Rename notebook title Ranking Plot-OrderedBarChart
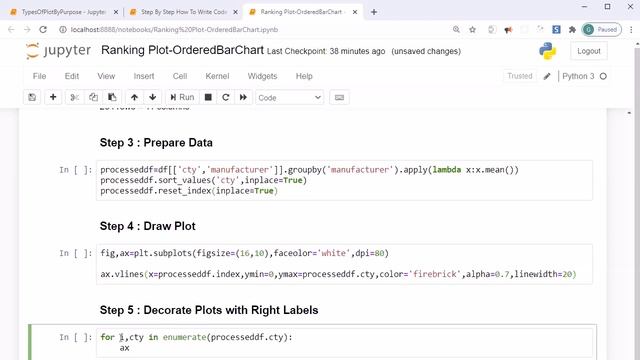640x360 pixels. click(182, 50)
